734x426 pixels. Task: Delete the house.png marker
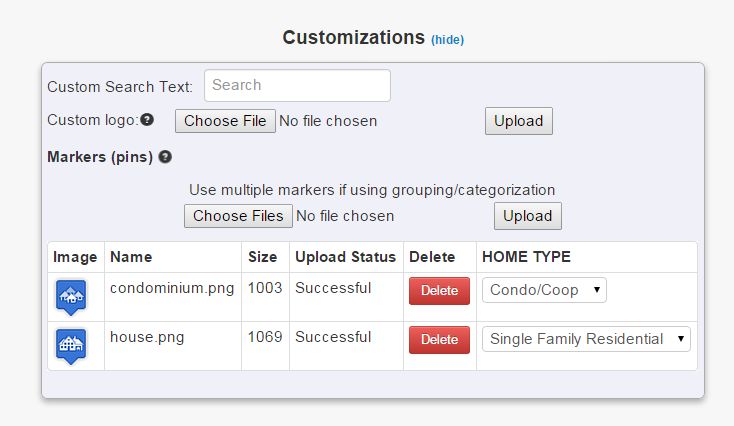pos(439,340)
